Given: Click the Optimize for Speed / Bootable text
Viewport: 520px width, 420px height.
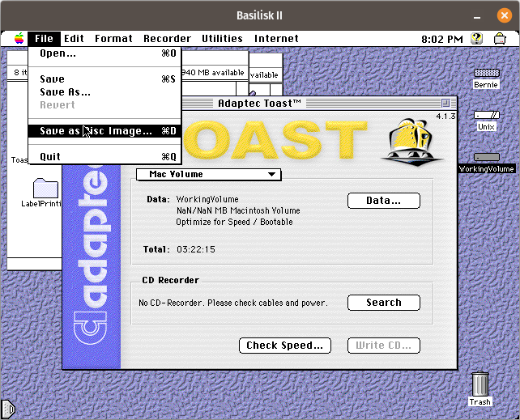Looking at the screenshot, I should (x=234, y=222).
